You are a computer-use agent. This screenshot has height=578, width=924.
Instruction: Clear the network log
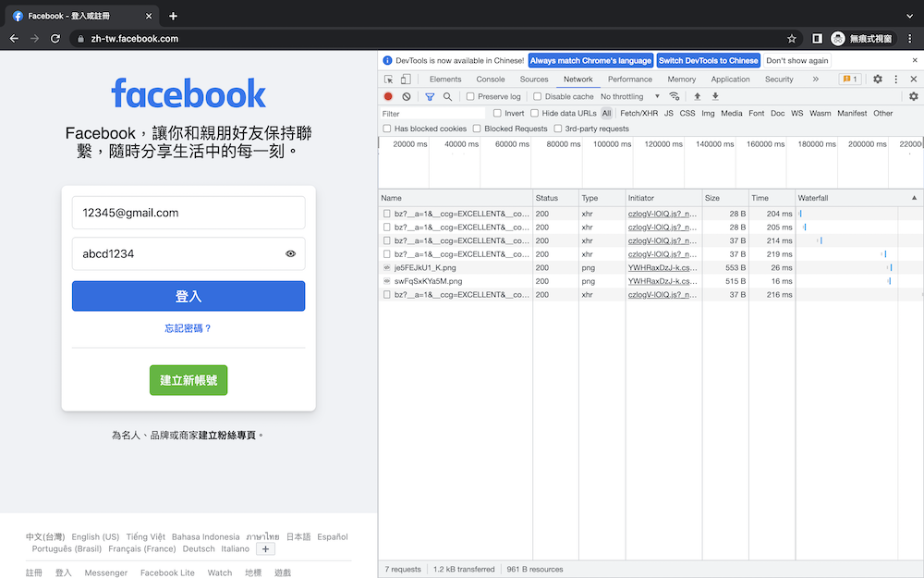click(406, 96)
